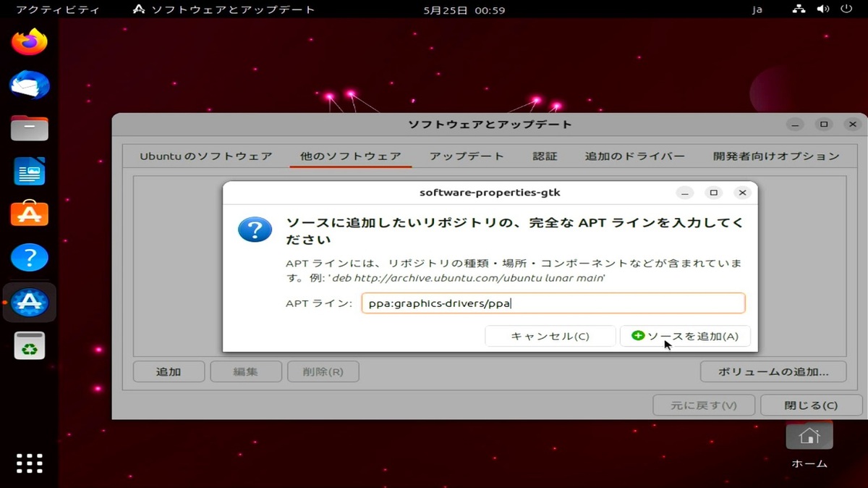Click the 削除(R) button
868x488 pixels.
(323, 371)
